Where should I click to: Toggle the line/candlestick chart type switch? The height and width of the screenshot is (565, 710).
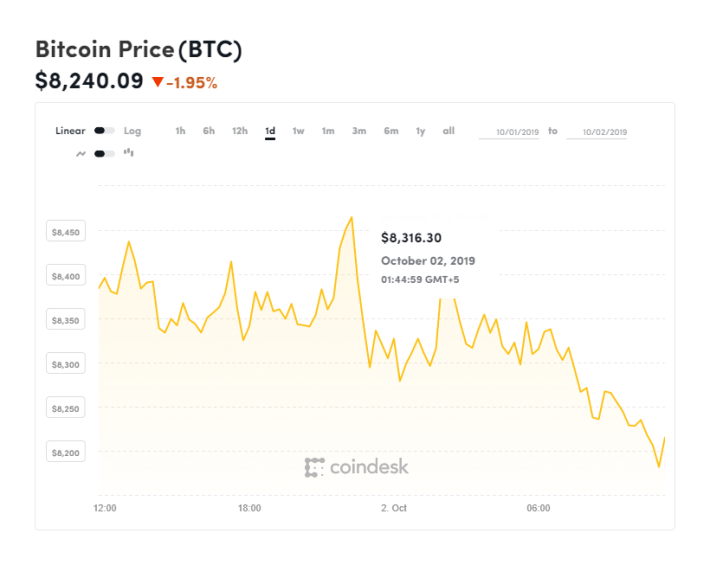pos(104,154)
